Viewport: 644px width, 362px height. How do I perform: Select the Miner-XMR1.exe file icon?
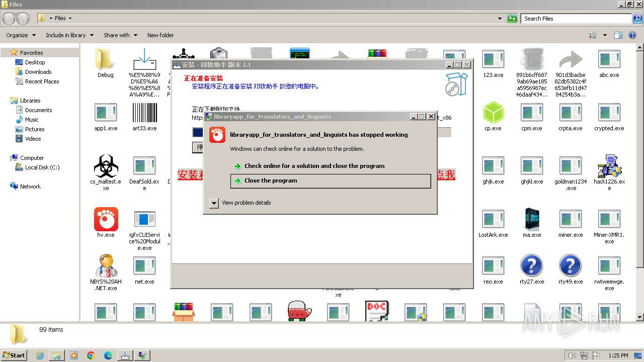click(x=609, y=219)
